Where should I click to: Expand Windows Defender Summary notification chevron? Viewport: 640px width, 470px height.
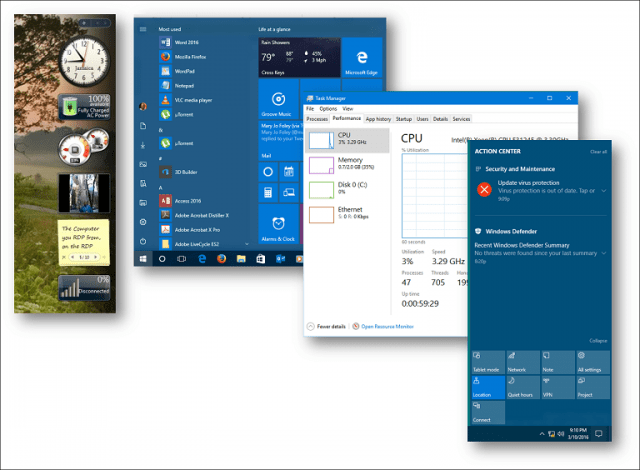tap(604, 253)
